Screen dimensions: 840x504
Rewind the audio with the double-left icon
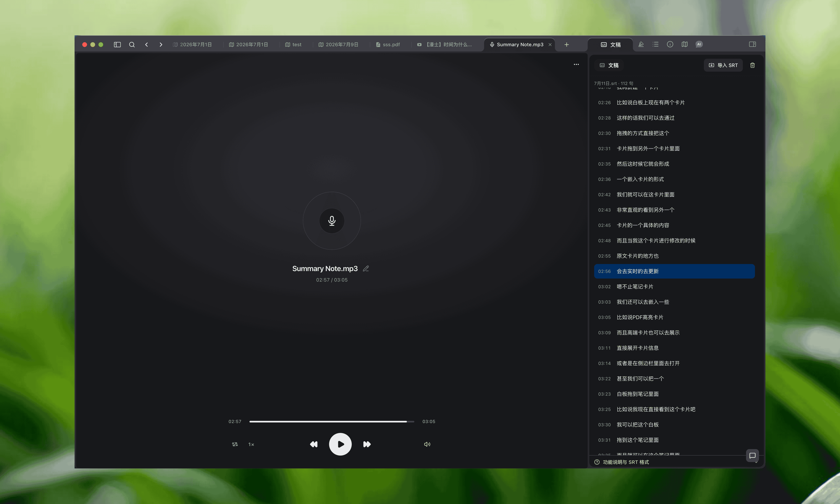coord(314,444)
